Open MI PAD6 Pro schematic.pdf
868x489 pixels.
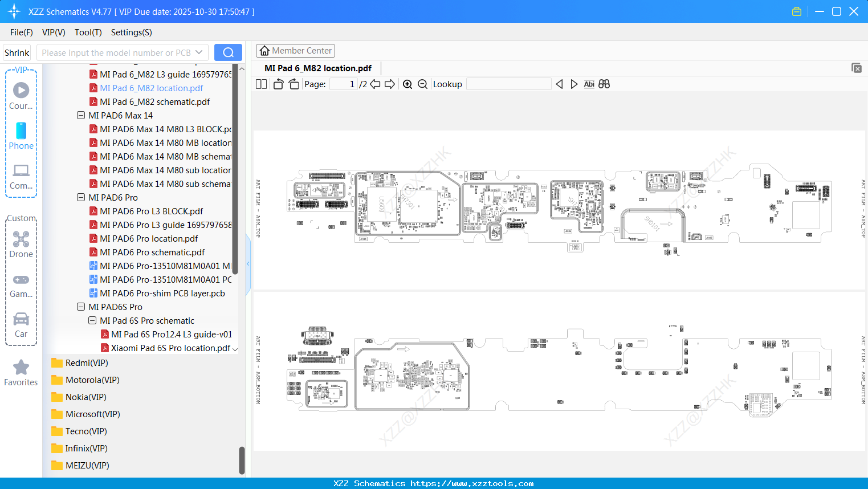tap(152, 252)
